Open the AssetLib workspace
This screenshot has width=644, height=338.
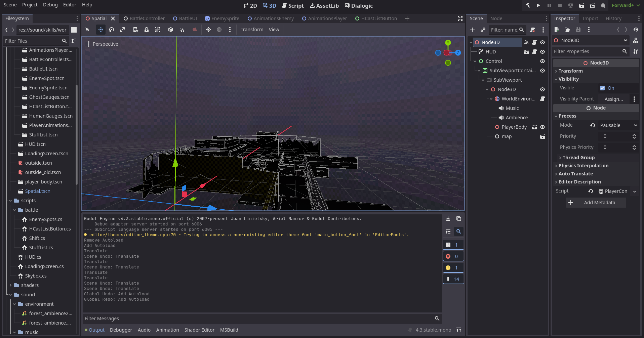[x=324, y=6]
